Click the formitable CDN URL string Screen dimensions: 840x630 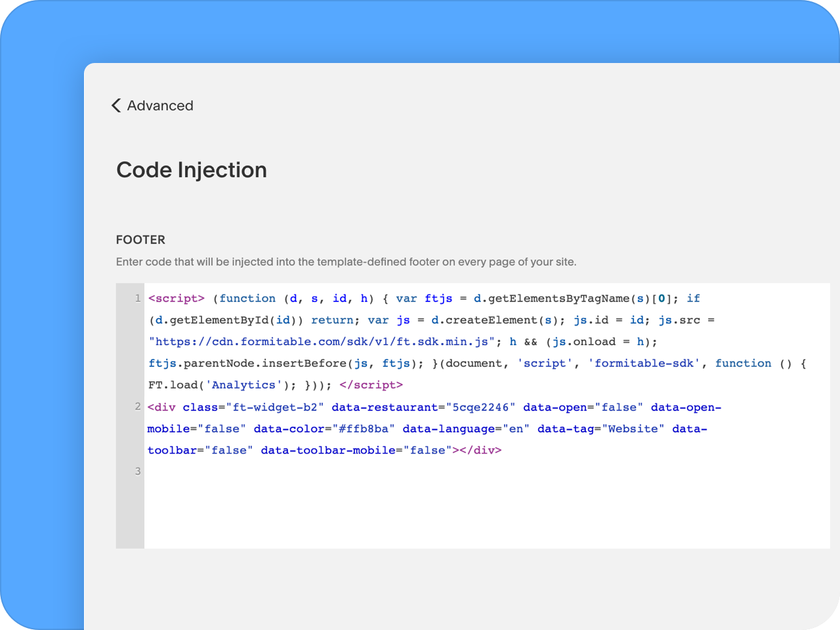pos(322,342)
